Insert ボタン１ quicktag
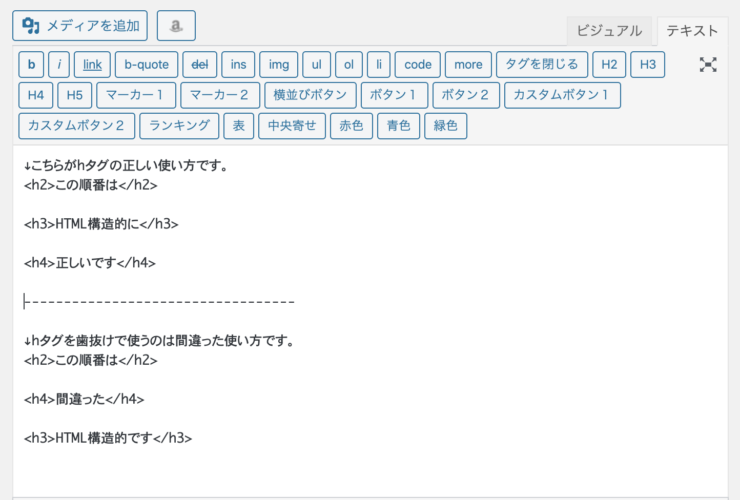This screenshot has height=500, width=740. pyautogui.click(x=395, y=95)
